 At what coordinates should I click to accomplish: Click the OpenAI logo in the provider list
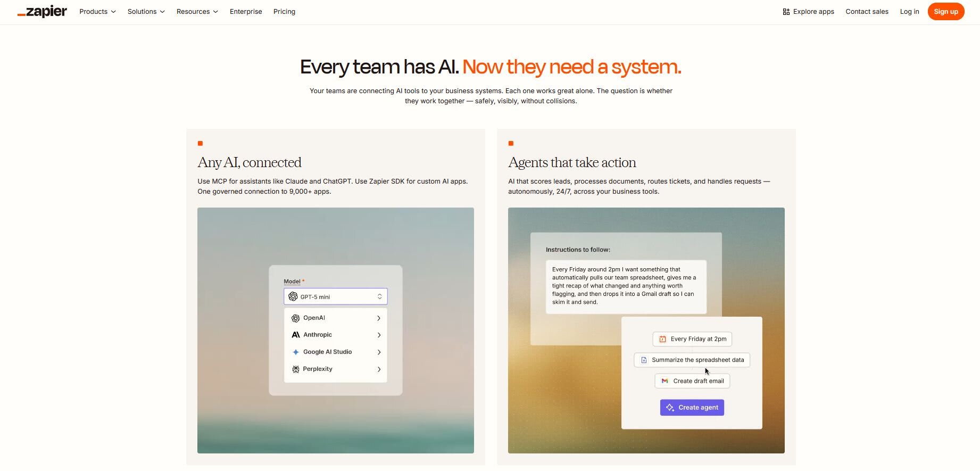(296, 318)
